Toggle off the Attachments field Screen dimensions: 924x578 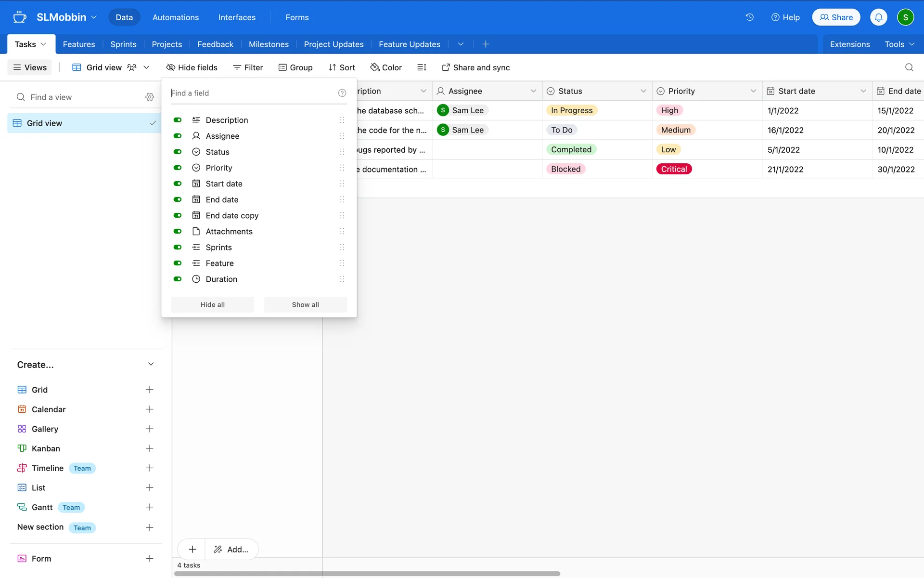point(178,232)
